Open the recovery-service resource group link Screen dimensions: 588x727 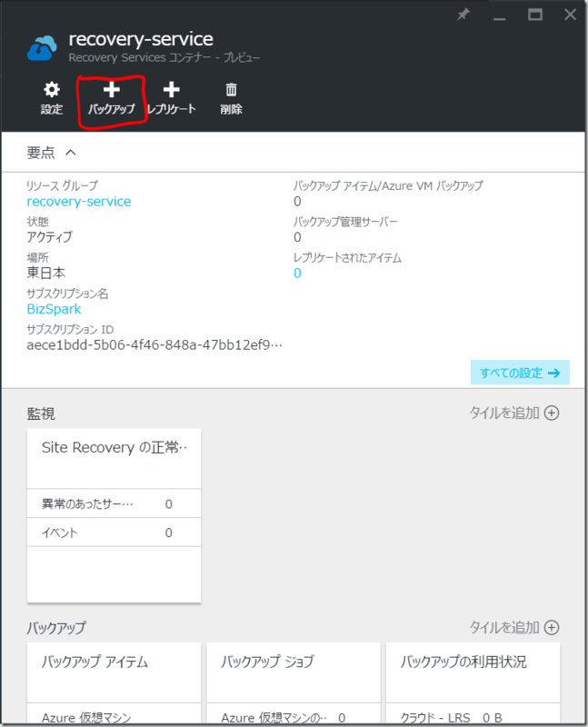79,201
